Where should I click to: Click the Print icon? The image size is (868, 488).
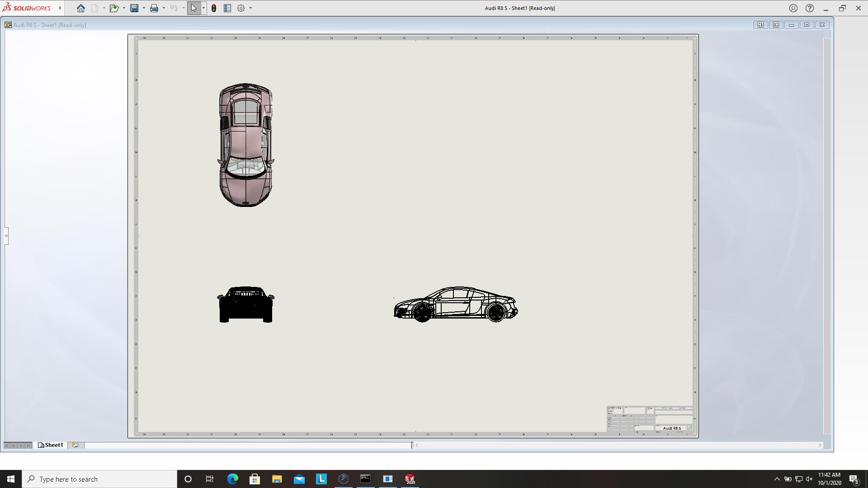point(154,8)
